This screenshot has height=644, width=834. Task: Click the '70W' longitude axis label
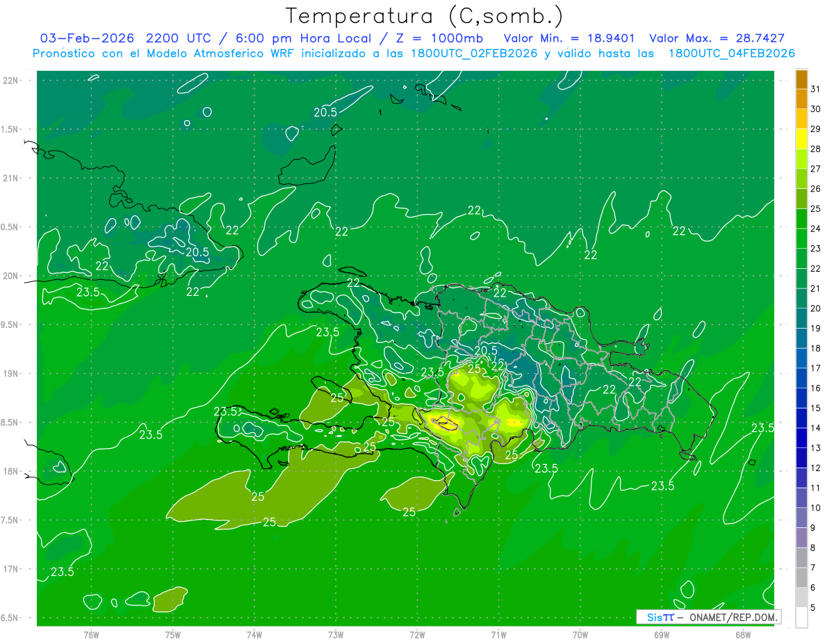(580, 635)
